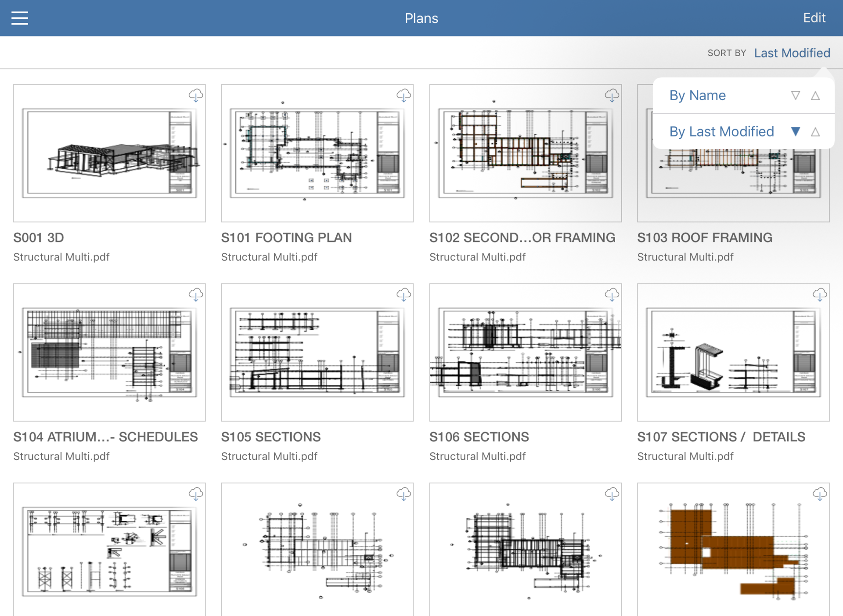This screenshot has height=616, width=843.
Task: Click the S107 SECTIONS / DETAILS title
Action: [x=721, y=437]
